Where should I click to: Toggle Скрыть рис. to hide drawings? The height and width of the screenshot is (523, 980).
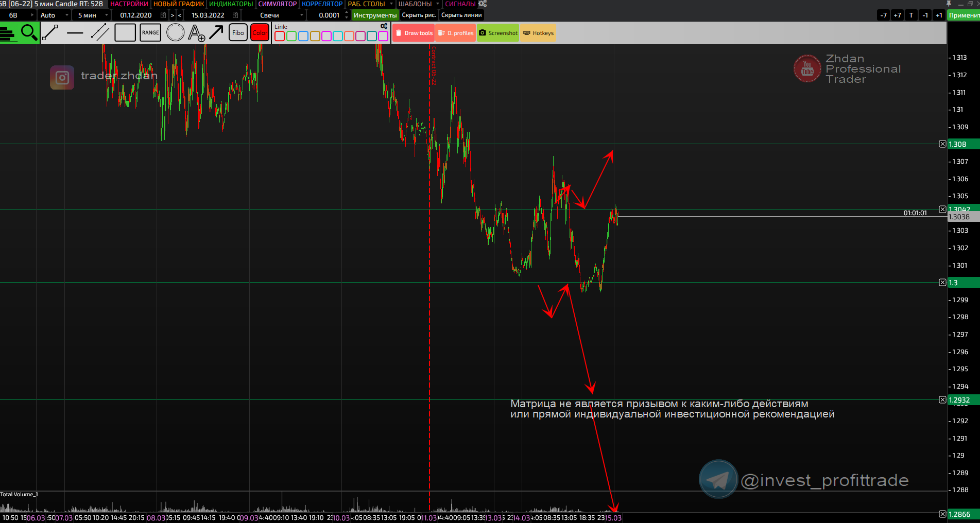[x=419, y=15]
